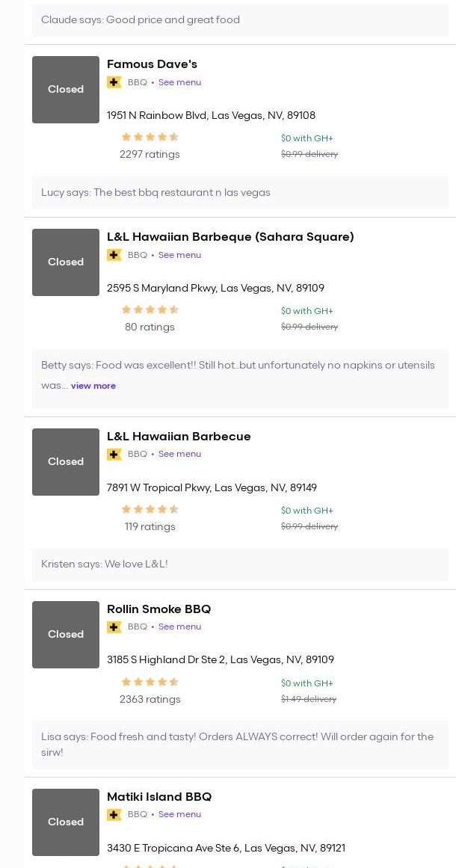The width and height of the screenshot is (456, 868).
Task: Open L&L Hawaiian Barbeque (Sahara Square) title
Action: click(230, 237)
